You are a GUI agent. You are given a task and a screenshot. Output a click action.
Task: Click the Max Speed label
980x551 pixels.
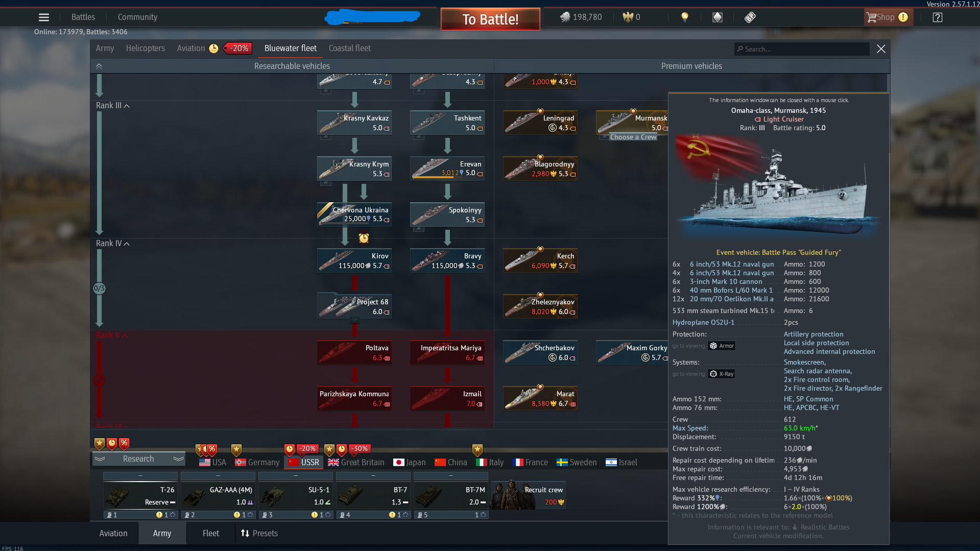[690, 428]
